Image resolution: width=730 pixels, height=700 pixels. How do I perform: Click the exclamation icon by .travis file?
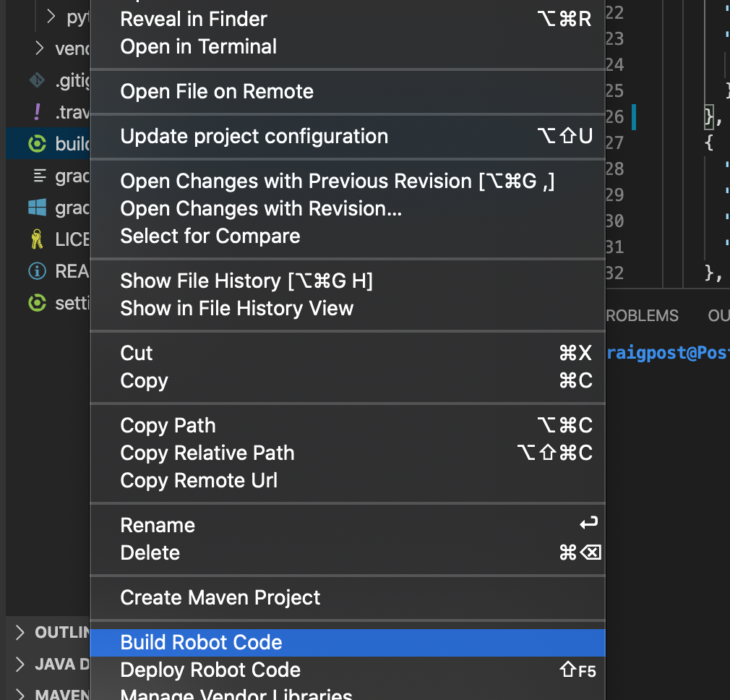[38, 112]
